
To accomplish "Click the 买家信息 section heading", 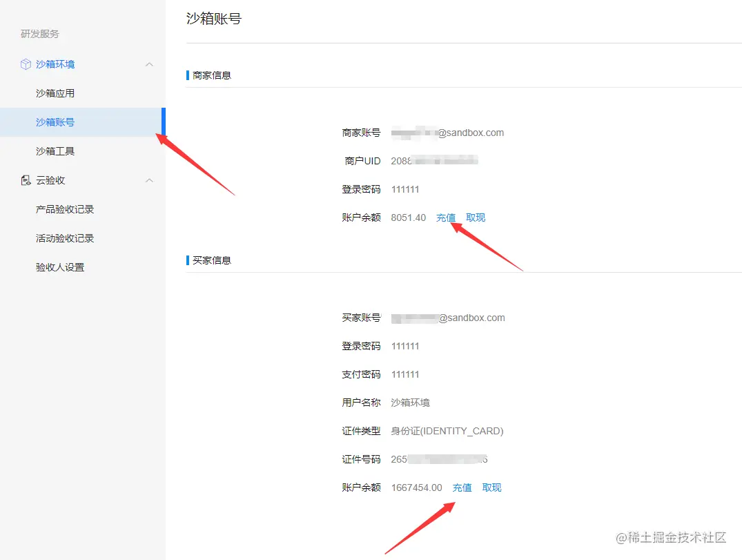I will coord(211,260).
